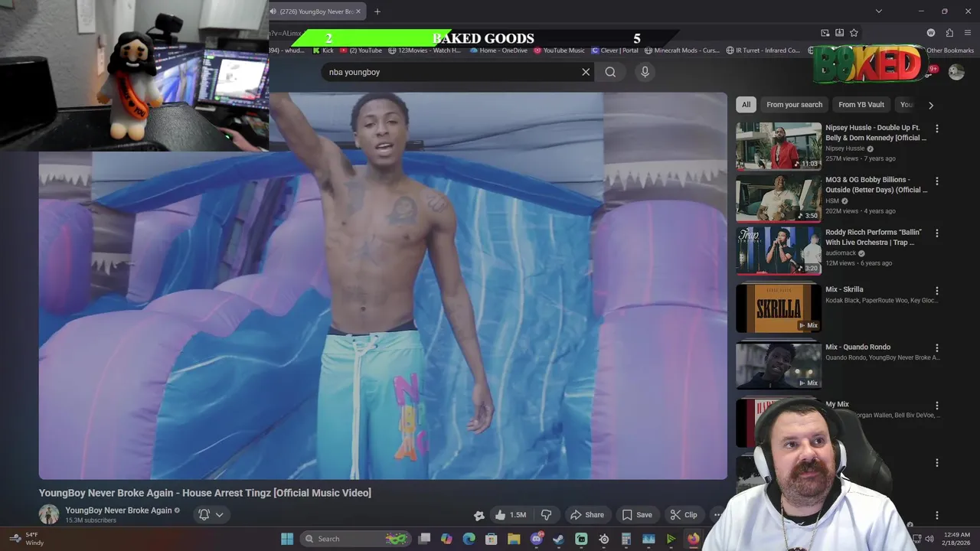Open the browser application hamburger menu

pos(968,33)
